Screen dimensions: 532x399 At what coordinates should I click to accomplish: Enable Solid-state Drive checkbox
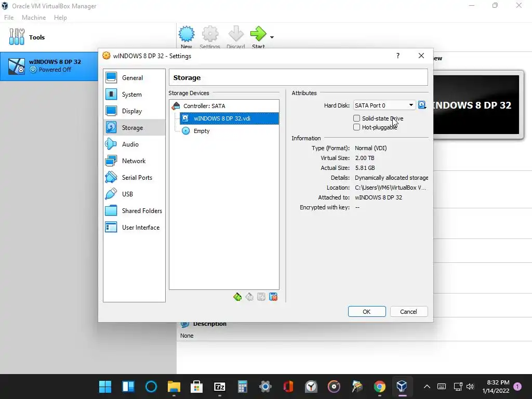pos(356,118)
